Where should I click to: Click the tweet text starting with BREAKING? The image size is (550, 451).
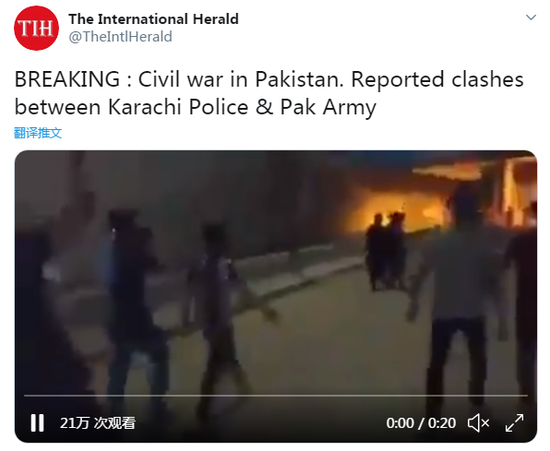coord(269,93)
